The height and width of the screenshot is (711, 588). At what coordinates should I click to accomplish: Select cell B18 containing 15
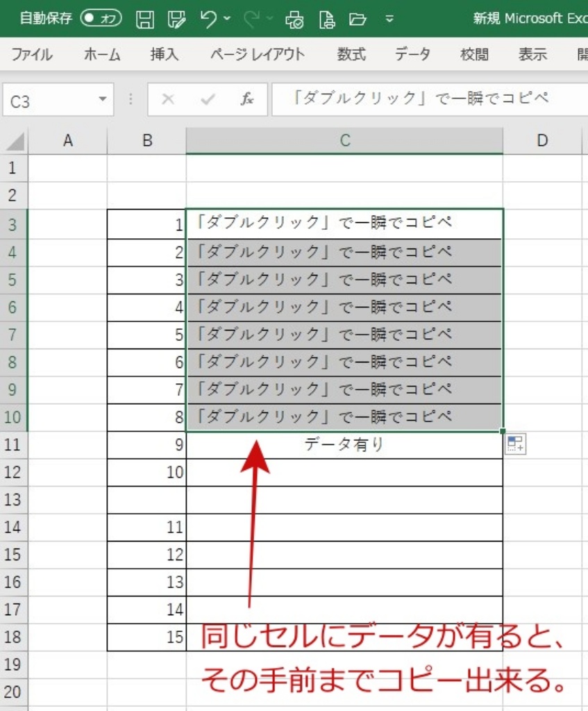146,637
